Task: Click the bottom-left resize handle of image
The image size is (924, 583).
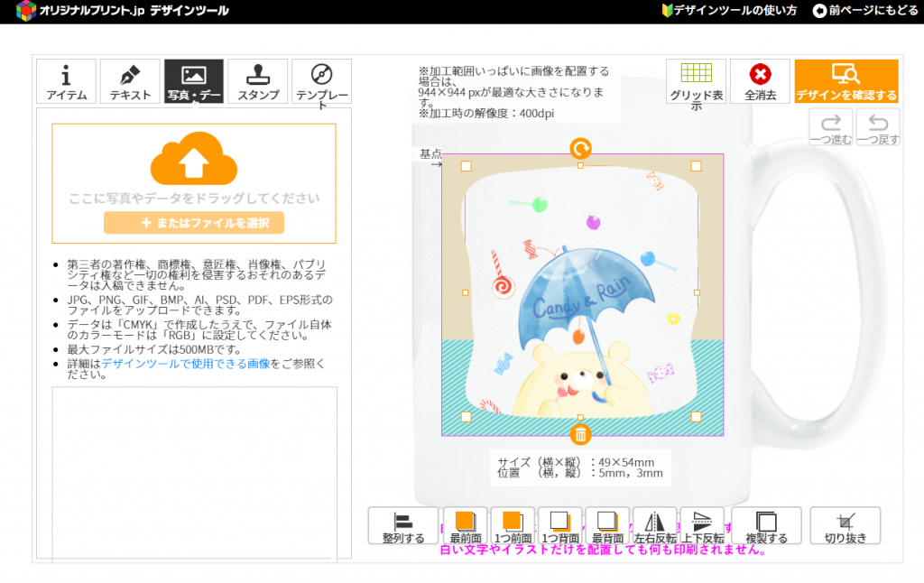Action: tap(467, 417)
